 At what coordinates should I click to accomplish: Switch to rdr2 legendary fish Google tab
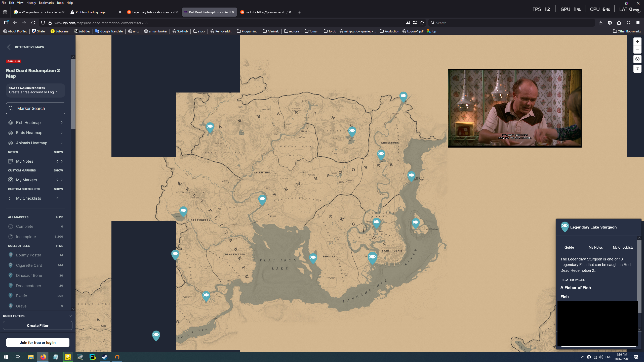pyautogui.click(x=39, y=12)
